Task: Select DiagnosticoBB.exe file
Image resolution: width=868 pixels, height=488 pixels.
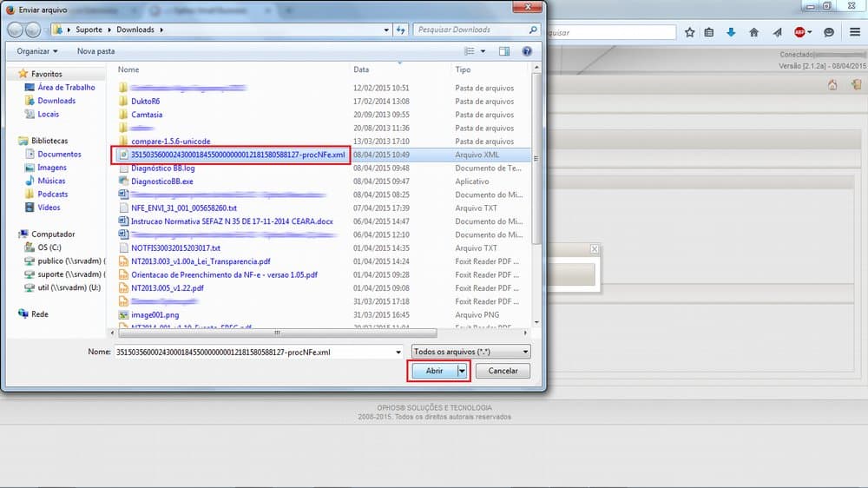Action: [161, 181]
